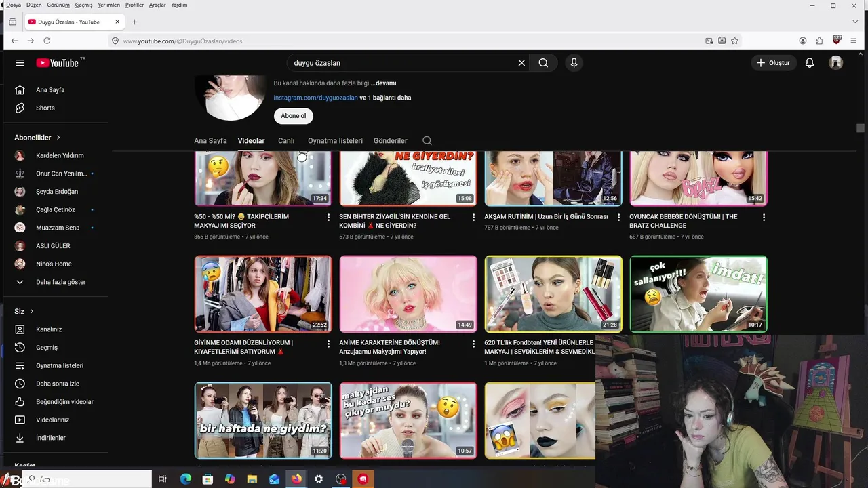Open the YouTube hamburger guide menu
This screenshot has width=868, height=488.
coord(20,63)
